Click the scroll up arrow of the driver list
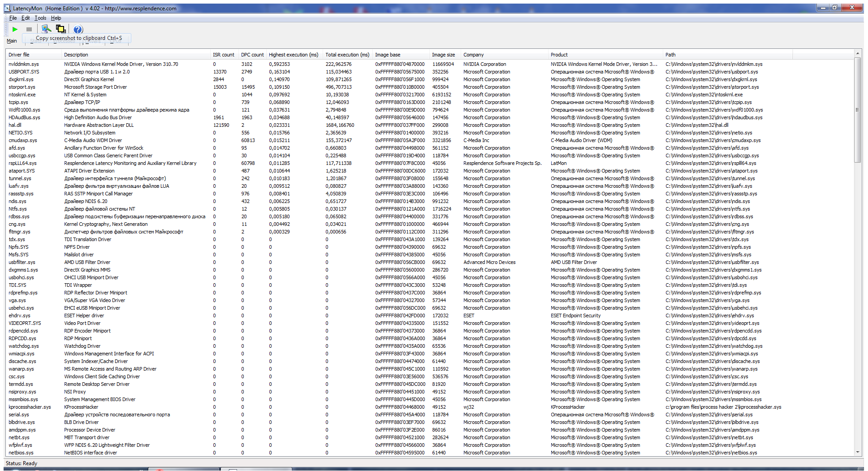The width and height of the screenshot is (868, 471). pyautogui.click(x=857, y=54)
